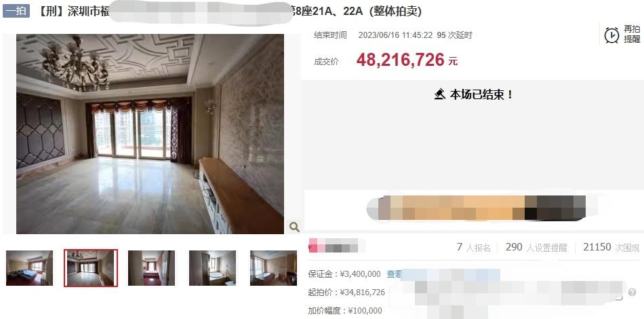Click the large living room photo

[x=150, y=134]
